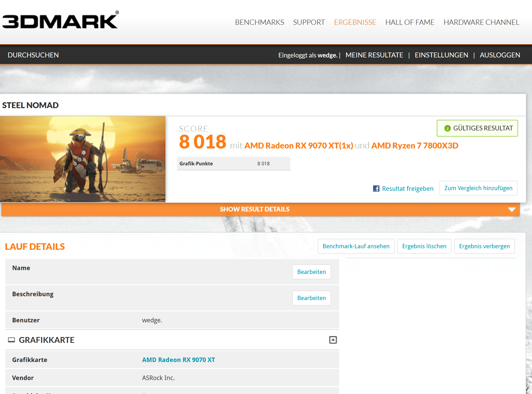Expand Show Result Details using the white arrow
Image resolution: width=532 pixels, height=394 pixels.
click(x=512, y=210)
